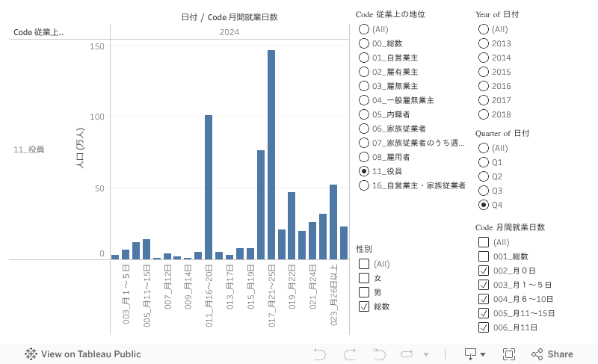Choose quarter Q3

click(483, 191)
